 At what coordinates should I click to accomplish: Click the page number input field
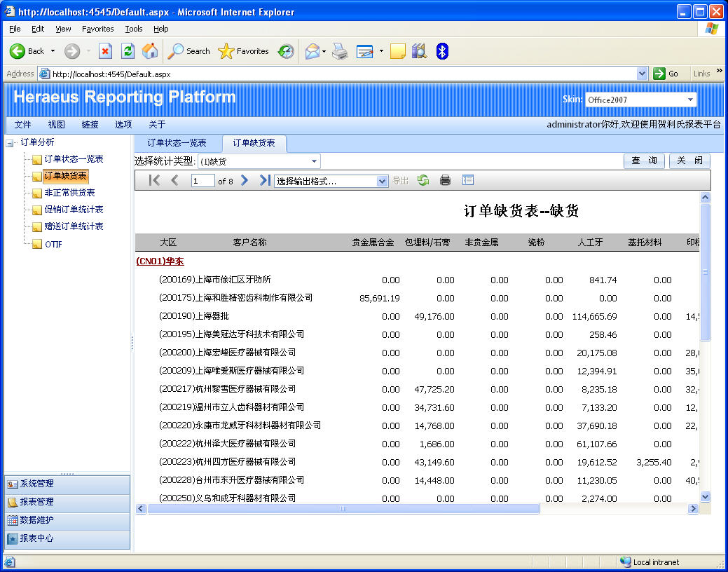(202, 181)
